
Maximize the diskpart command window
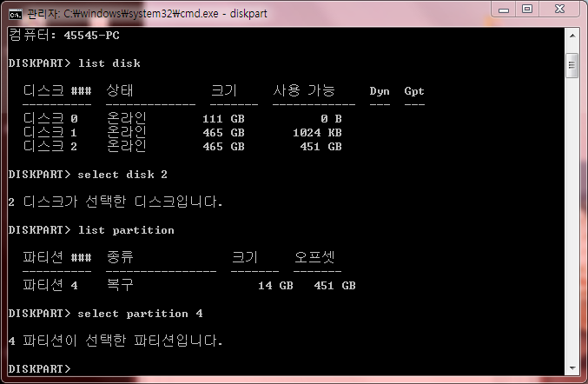pos(527,10)
